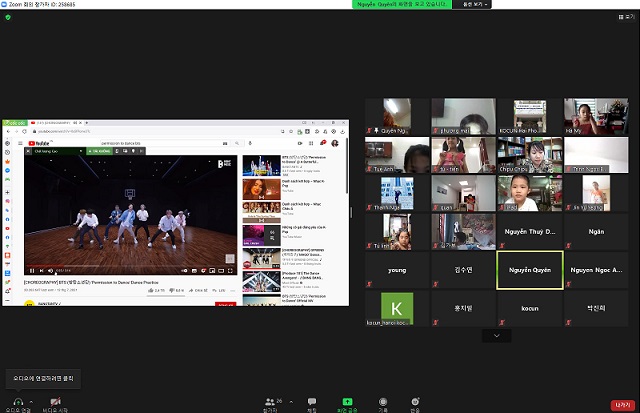
Task: Open the browser downloads arrow icon
Action: [342, 131]
